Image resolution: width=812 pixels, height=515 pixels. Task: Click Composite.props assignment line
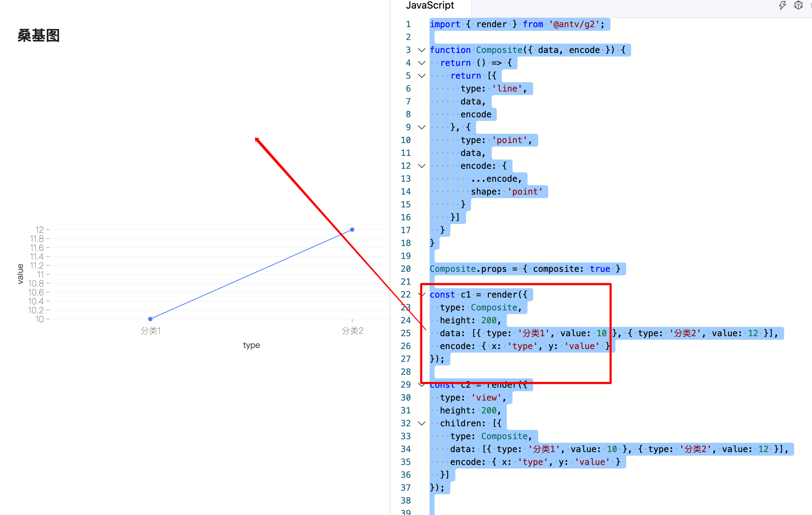pyautogui.click(x=525, y=269)
